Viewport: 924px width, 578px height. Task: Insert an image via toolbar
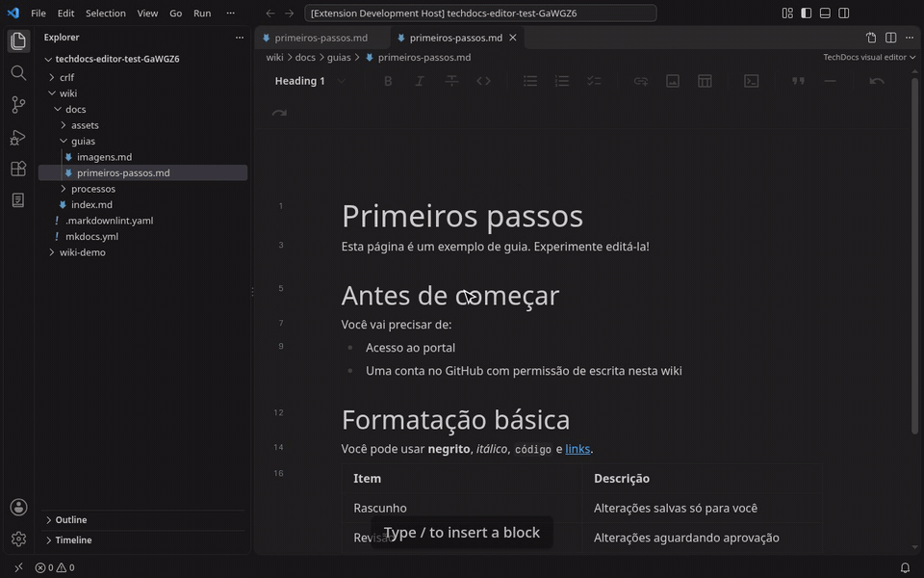[x=673, y=81]
